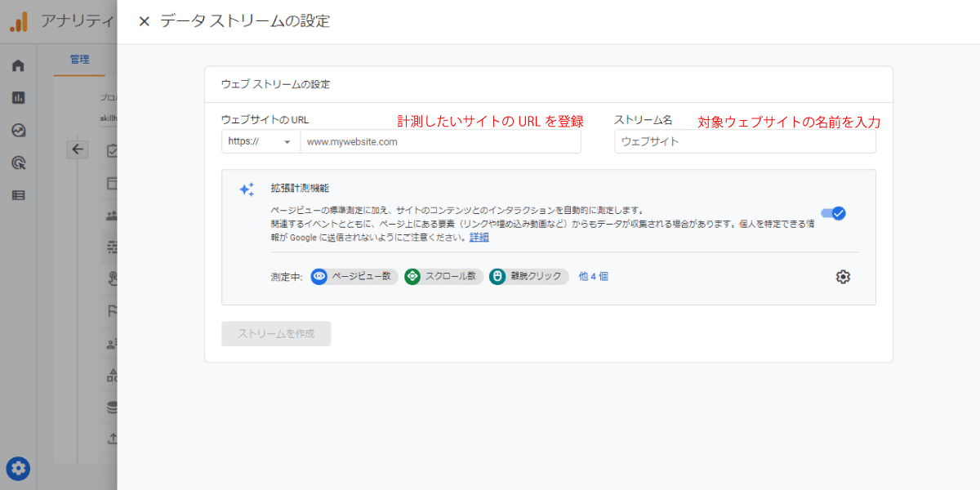Screen dimensions: 980x490
Task: Click the page view eye icon
Action: [x=319, y=276]
